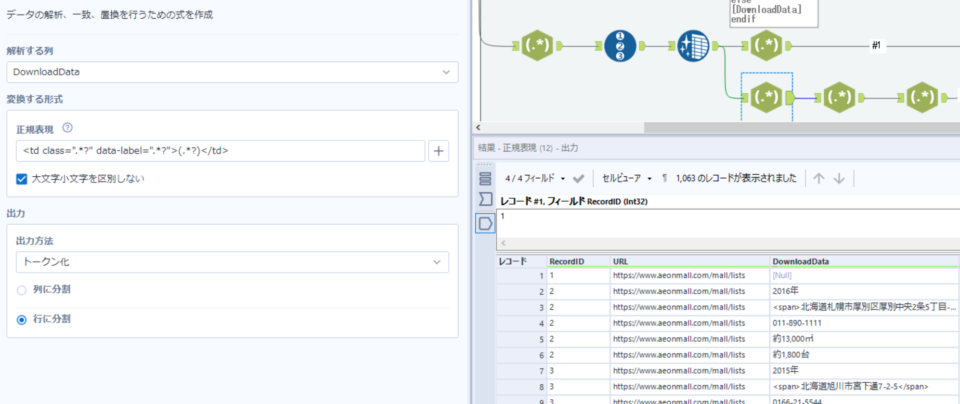Screen dimensions: 960x404
Task: Click the first RegEx tool before the Record ID tool
Action: (x=537, y=45)
